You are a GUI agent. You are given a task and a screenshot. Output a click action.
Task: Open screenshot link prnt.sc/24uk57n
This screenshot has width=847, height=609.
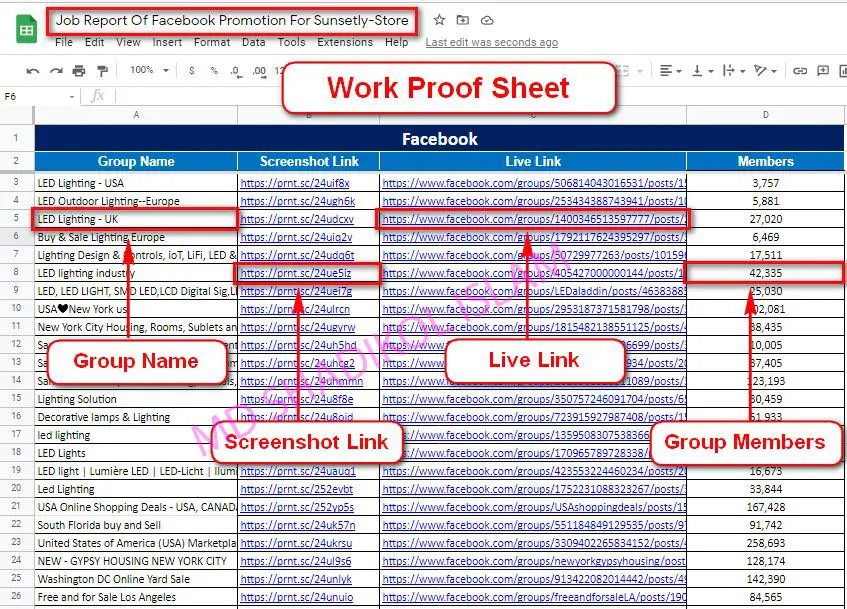tap(298, 525)
